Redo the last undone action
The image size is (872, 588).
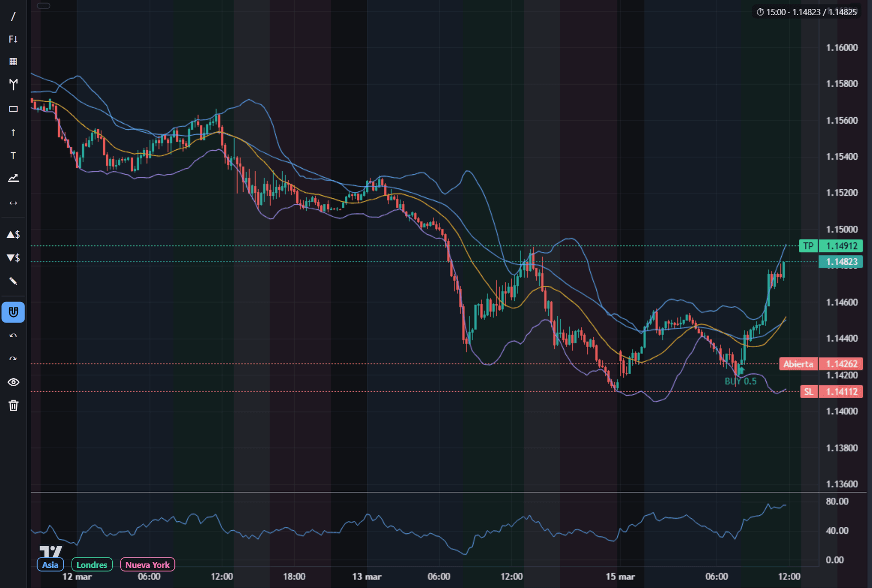(13, 359)
